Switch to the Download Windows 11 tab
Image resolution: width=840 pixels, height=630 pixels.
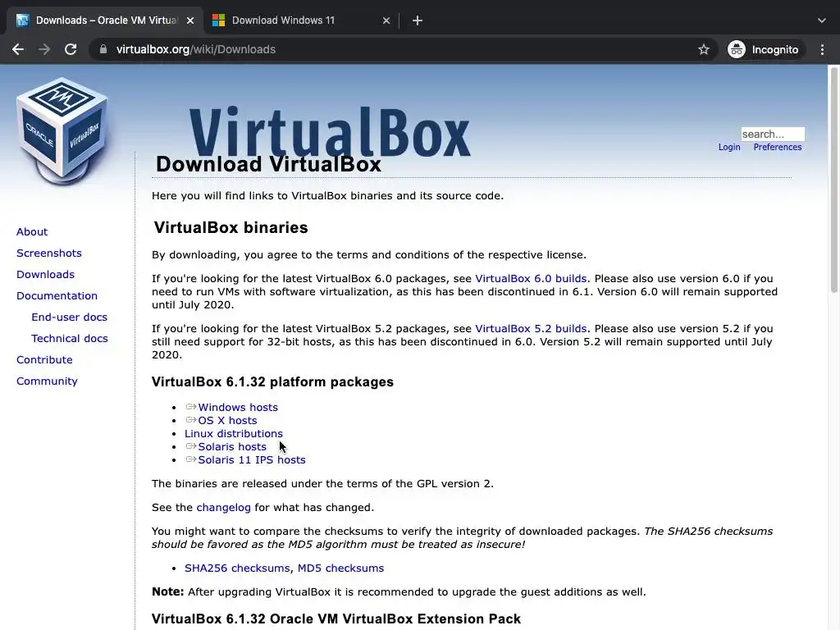(x=302, y=21)
